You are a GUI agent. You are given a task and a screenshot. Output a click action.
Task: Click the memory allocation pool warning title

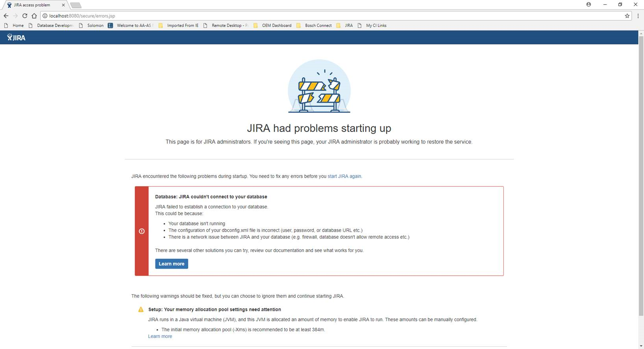pyautogui.click(x=215, y=310)
